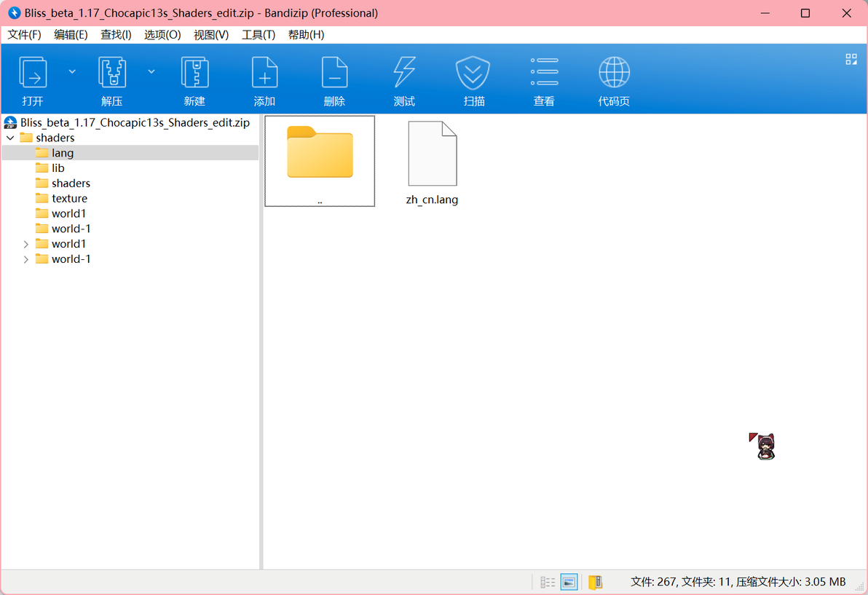Open the 查找(I) menu
The image size is (868, 595).
[x=116, y=35]
